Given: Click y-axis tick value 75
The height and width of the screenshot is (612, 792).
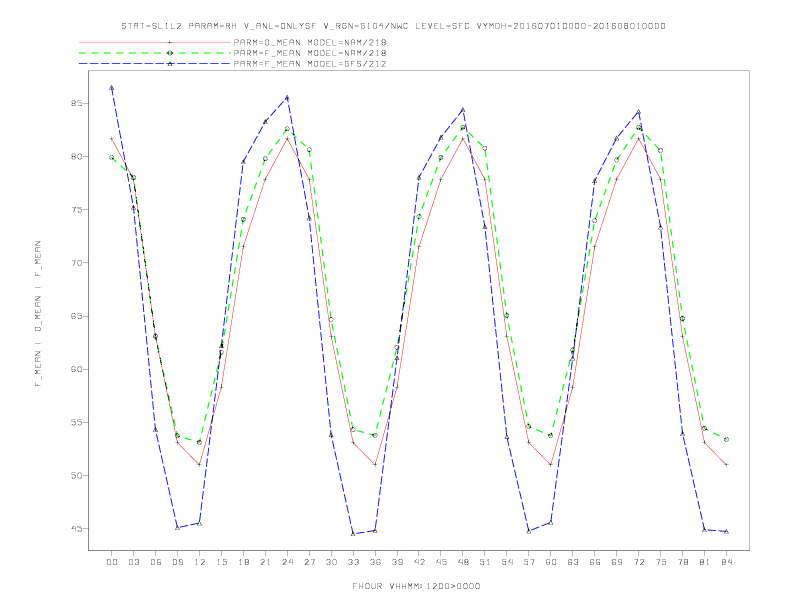Looking at the screenshot, I should coord(77,210).
